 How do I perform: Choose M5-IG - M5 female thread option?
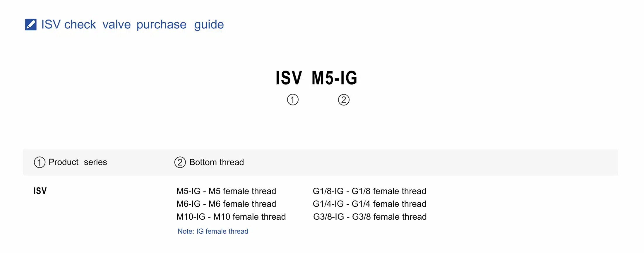point(226,191)
